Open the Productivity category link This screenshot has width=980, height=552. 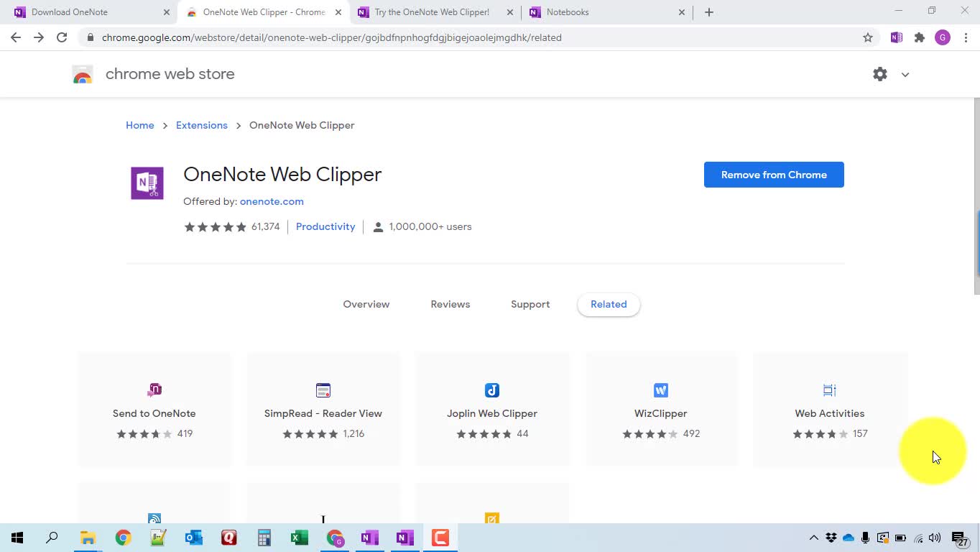point(325,226)
